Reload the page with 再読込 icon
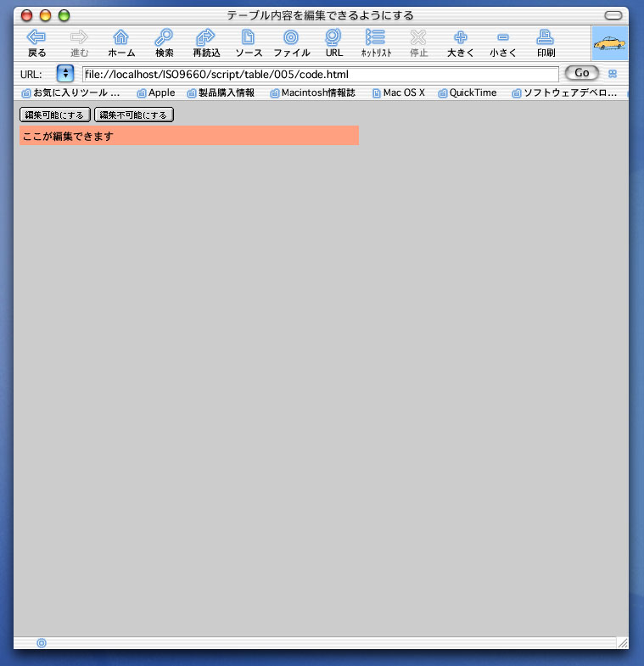 (x=206, y=37)
